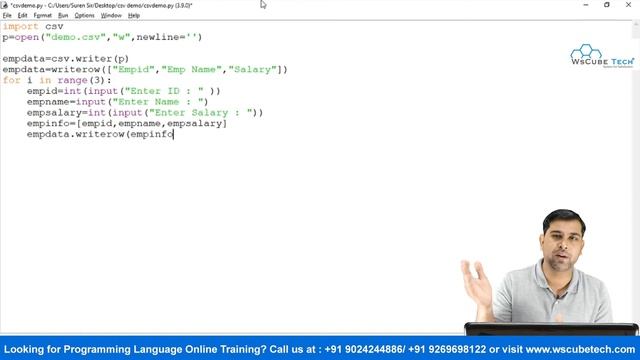Click the window title csvdemo.py path
Image resolution: width=640 pixels, height=360 pixels.
coord(101,5)
